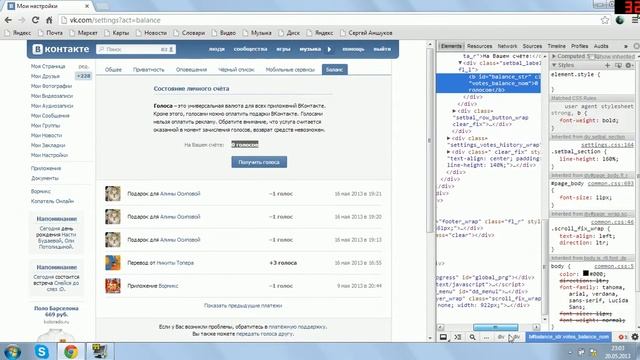Viewport: 640px width, 360px height.
Task: Click the ВКонтакте logo in the header
Action: pos(61,49)
